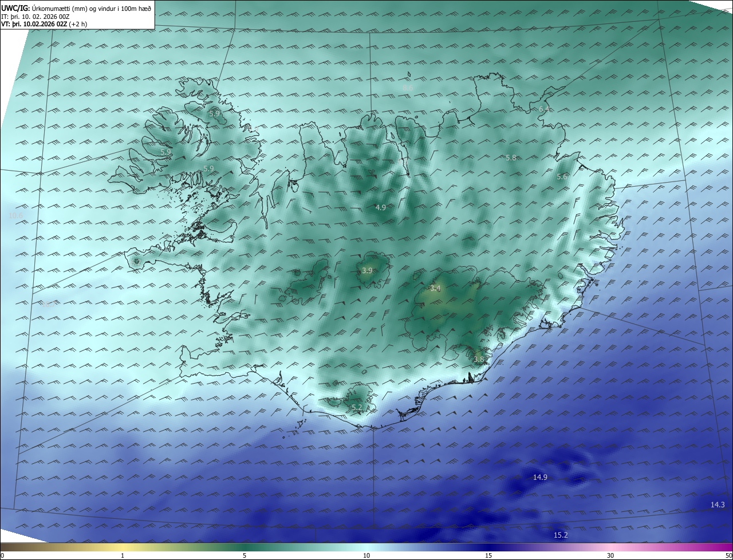Click the 3.8 value label on the map
Image resolution: width=733 pixels, height=560 pixels.
coord(479,359)
